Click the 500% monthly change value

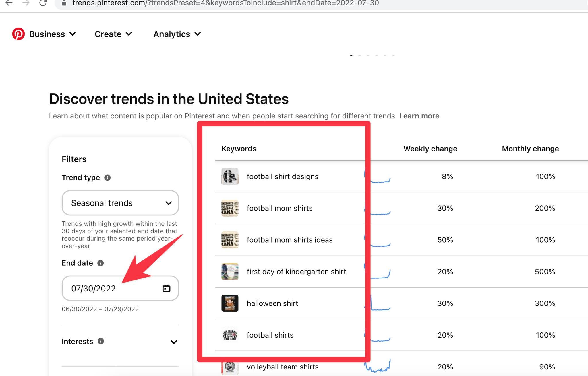pyautogui.click(x=545, y=272)
